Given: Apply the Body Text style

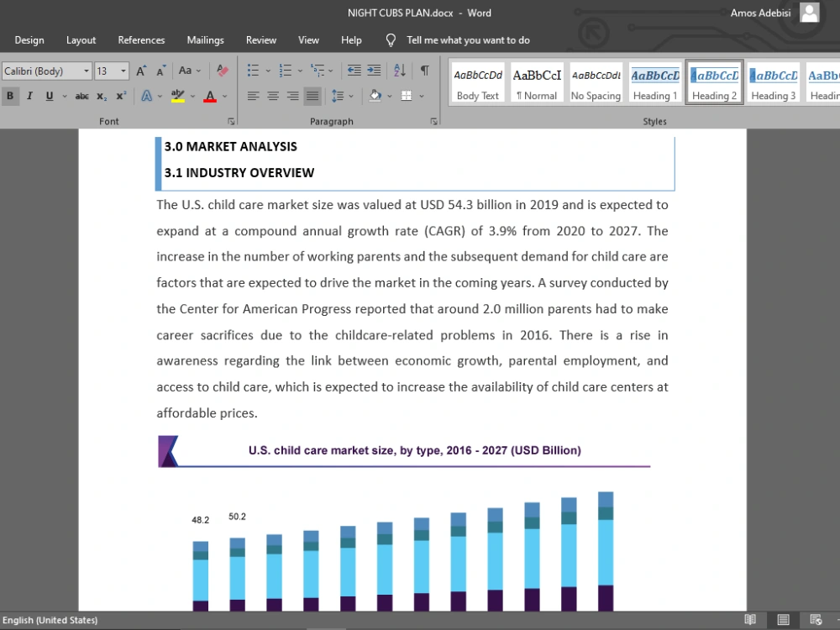Looking at the screenshot, I should 477,83.
